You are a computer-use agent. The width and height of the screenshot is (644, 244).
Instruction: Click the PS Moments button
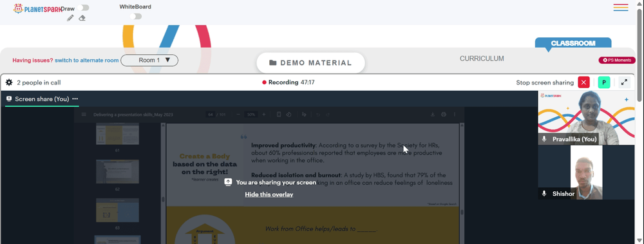pyautogui.click(x=617, y=61)
